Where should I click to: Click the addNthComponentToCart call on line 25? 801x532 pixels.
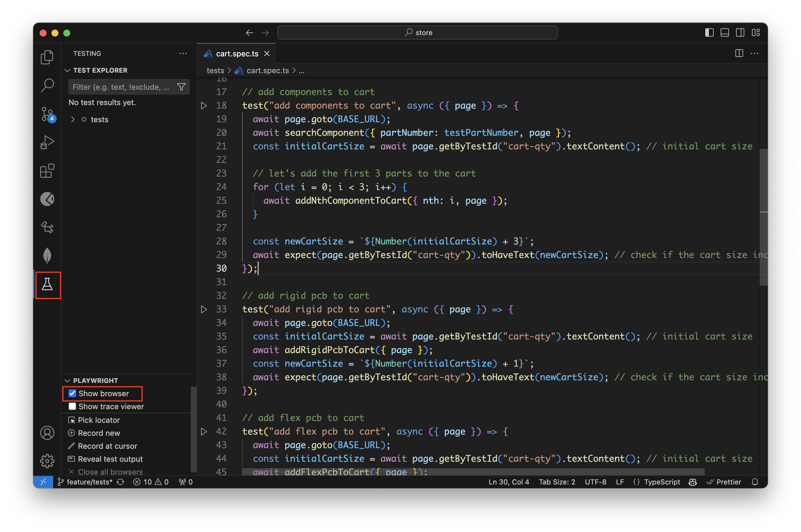pyautogui.click(x=351, y=200)
